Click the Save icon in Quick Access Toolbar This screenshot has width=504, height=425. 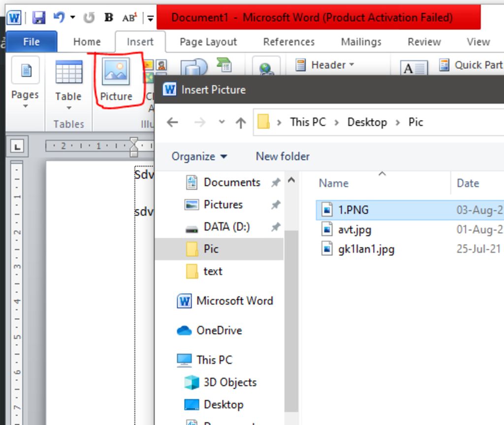coord(38,17)
